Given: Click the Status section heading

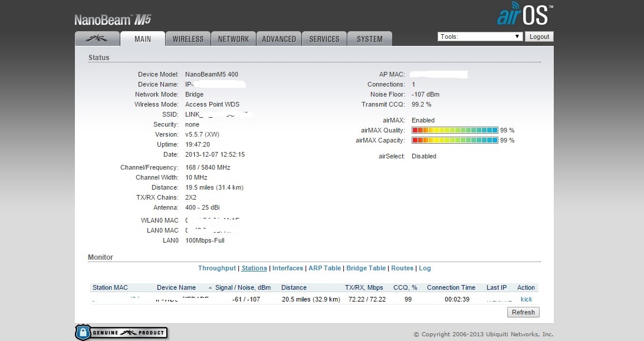Looking at the screenshot, I should tap(98, 58).
